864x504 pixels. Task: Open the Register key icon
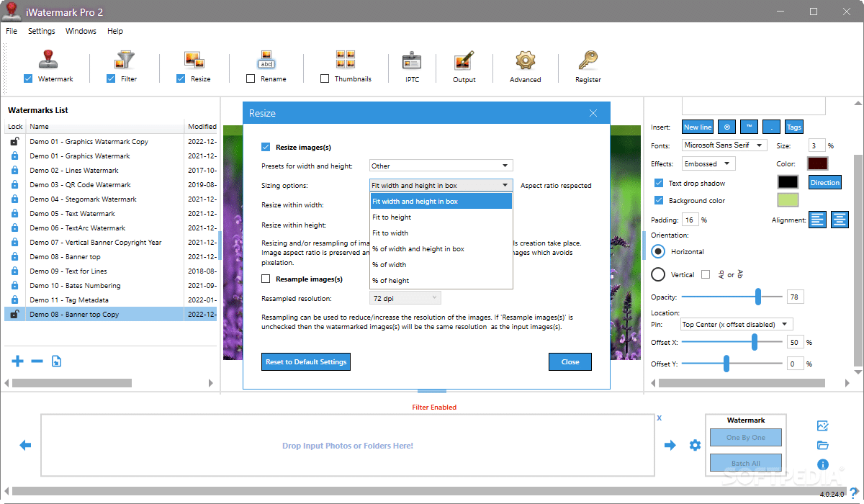pos(588,60)
